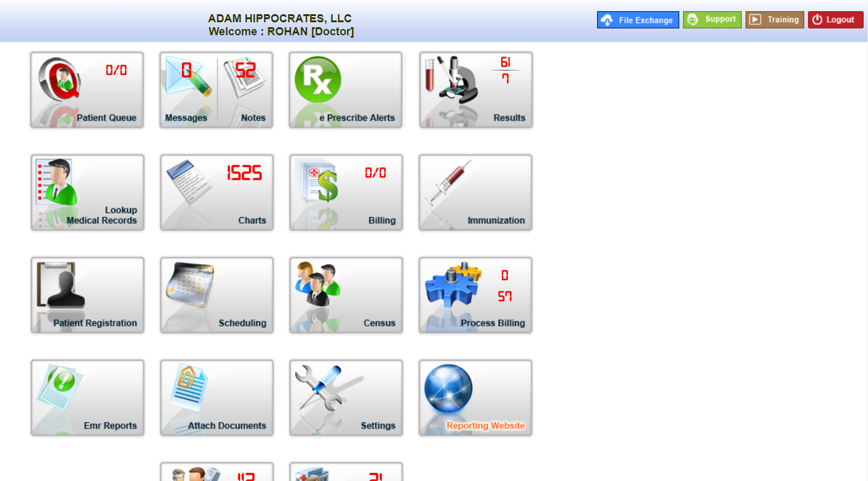
Task: Open Attach Documents tile
Action: click(x=217, y=398)
